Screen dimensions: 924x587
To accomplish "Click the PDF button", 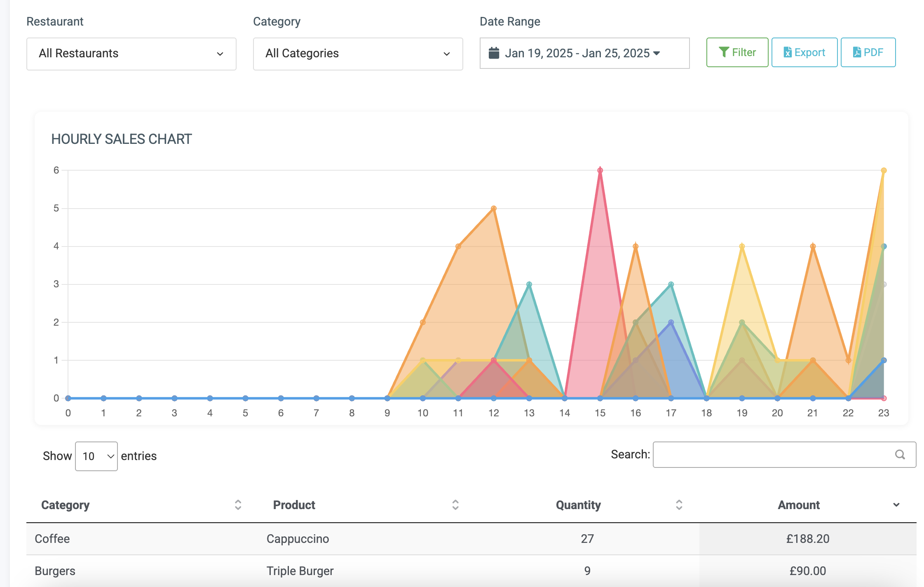I will (x=868, y=52).
